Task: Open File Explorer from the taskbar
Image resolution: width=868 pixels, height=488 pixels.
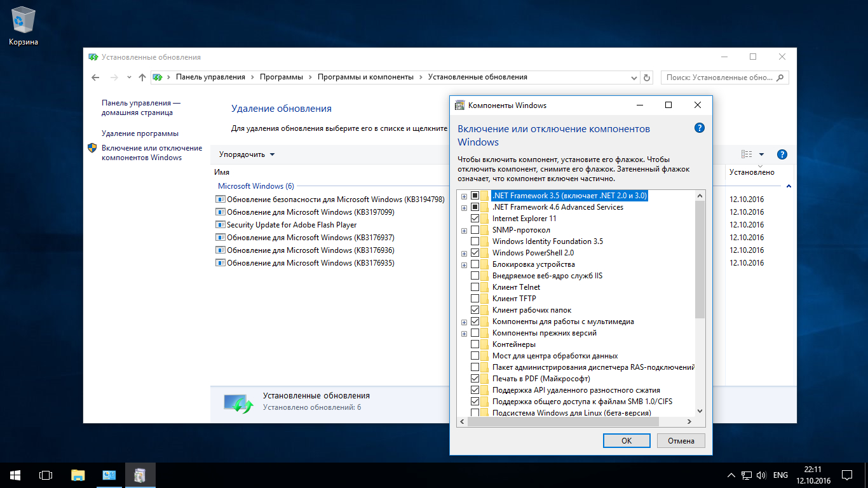Action: pos(78,475)
